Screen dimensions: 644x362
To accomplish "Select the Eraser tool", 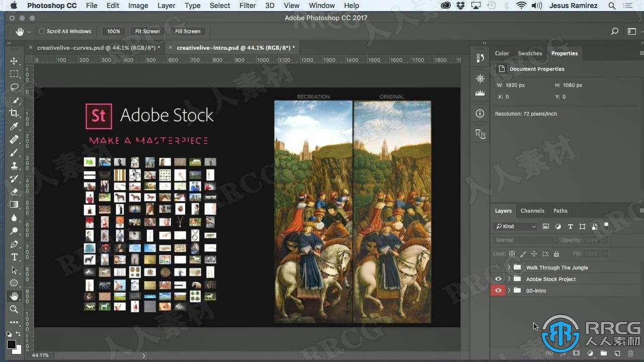I will coord(14,192).
